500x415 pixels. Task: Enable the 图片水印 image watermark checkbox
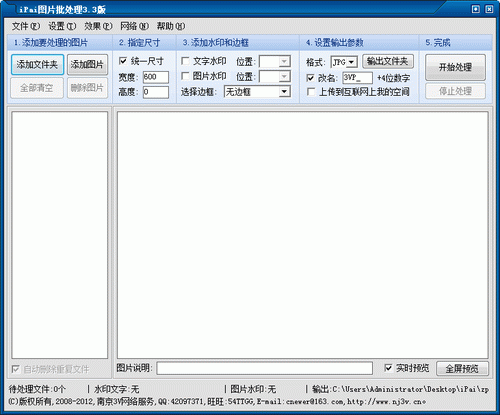tap(185, 76)
